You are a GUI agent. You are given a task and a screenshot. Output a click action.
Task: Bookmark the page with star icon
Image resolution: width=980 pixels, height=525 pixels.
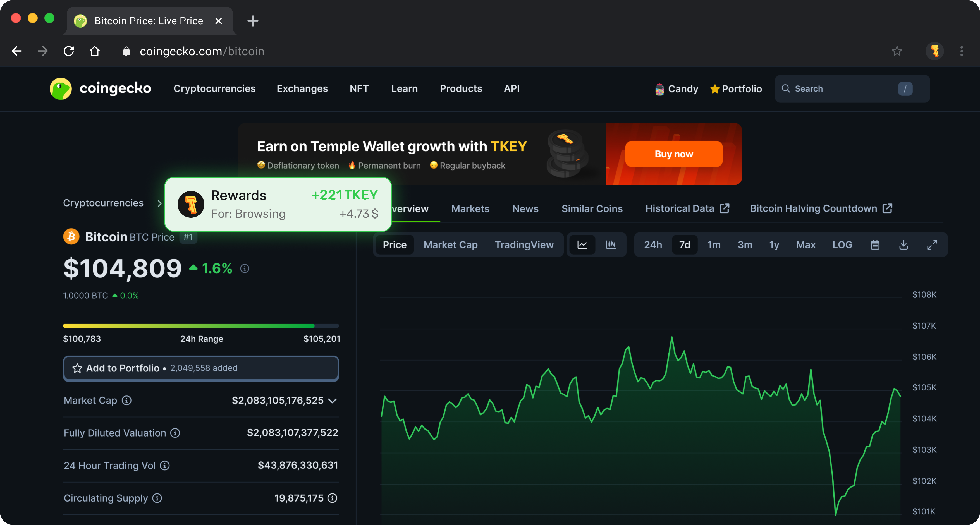point(897,51)
